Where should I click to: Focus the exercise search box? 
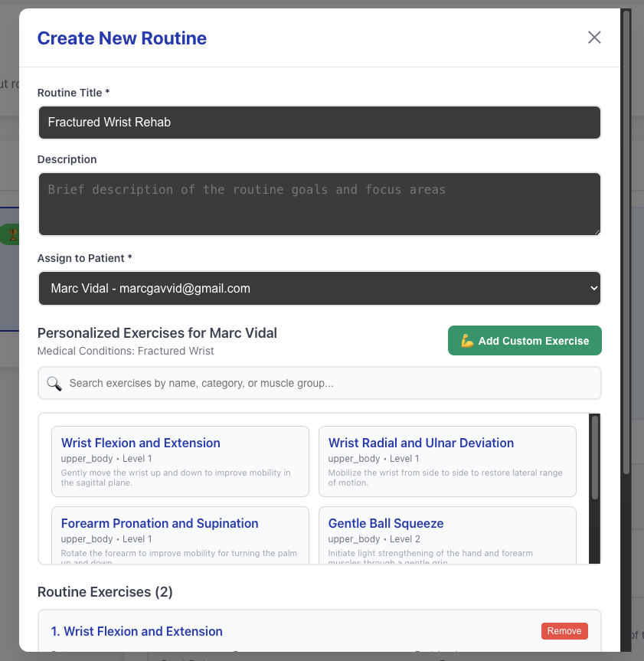[x=319, y=383]
